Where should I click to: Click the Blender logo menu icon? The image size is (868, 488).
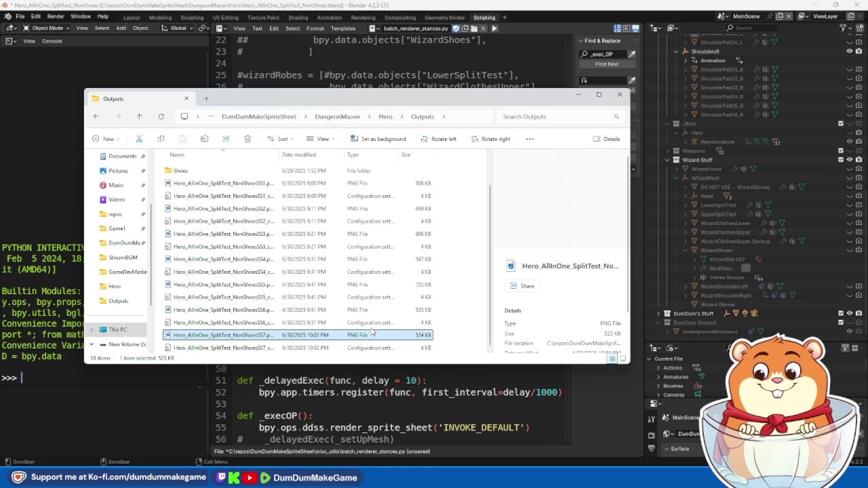[7, 16]
